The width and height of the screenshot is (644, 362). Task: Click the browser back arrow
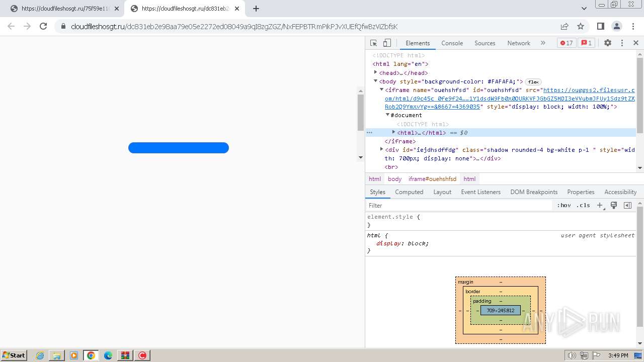[11, 26]
